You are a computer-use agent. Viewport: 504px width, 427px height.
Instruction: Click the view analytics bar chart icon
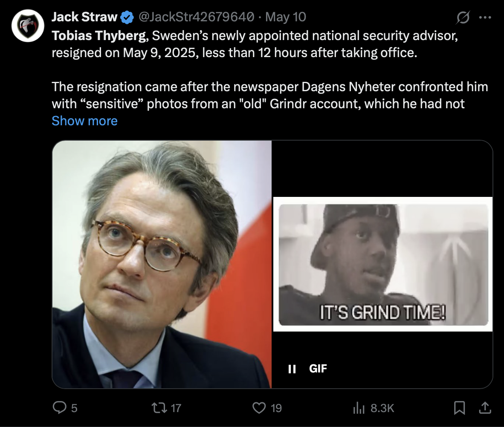pyautogui.click(x=359, y=408)
